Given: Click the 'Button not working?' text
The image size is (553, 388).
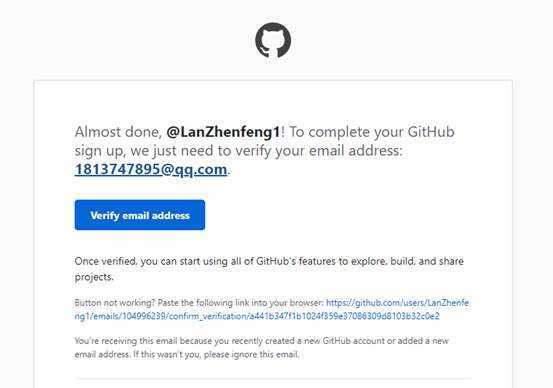Looking at the screenshot, I should (x=115, y=303).
